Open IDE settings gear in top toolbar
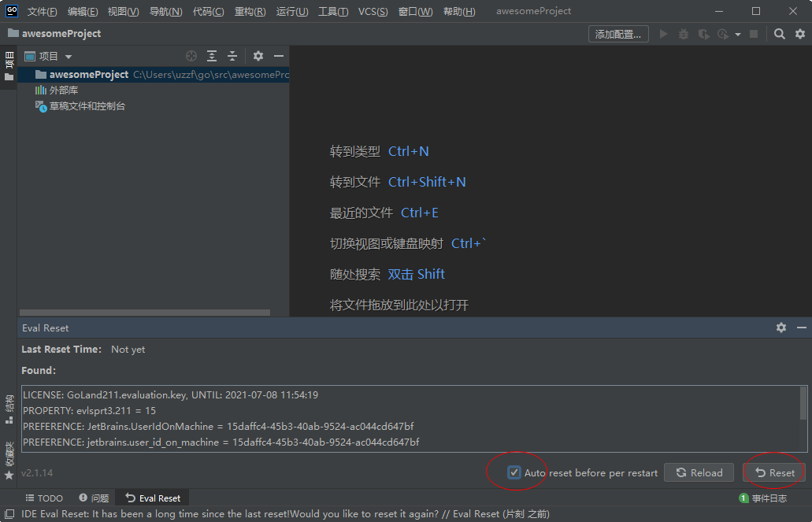812x522 pixels. tap(800, 34)
